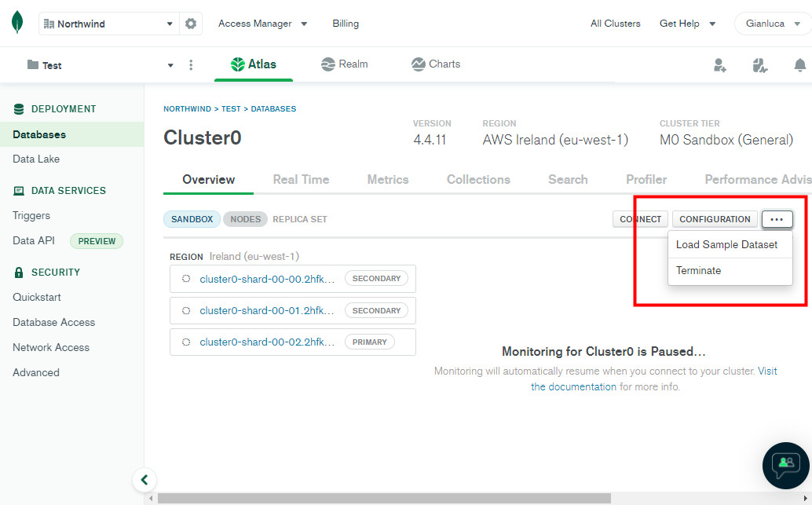Open Quickstart under Security
The width and height of the screenshot is (812, 505).
[x=37, y=298]
